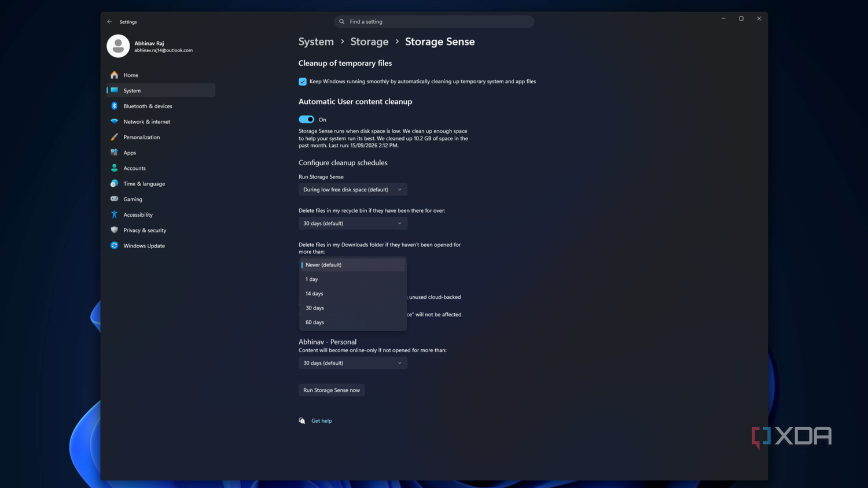Minimize the Settings window
Screen dimensions: 868x488
coord(723,19)
